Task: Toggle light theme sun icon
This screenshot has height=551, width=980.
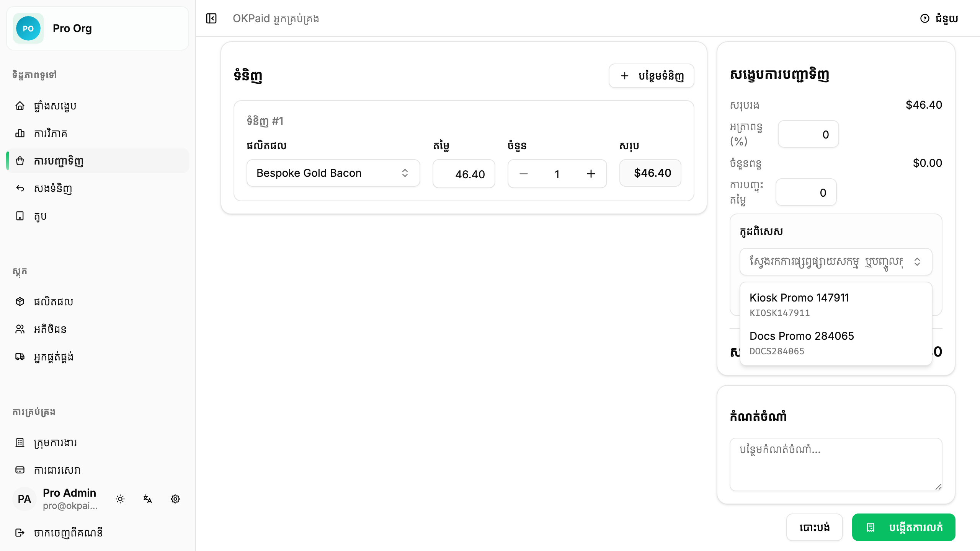Action: pyautogui.click(x=120, y=499)
